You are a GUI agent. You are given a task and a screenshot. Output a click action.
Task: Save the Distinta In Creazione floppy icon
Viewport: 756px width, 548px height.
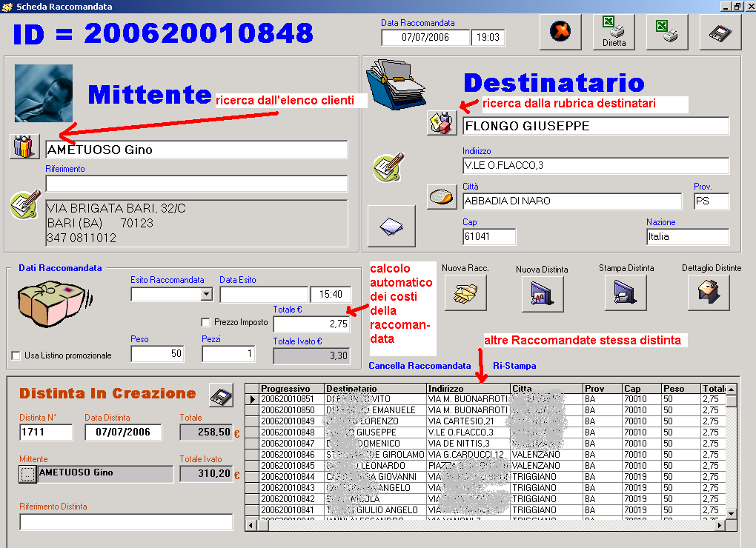tap(222, 395)
